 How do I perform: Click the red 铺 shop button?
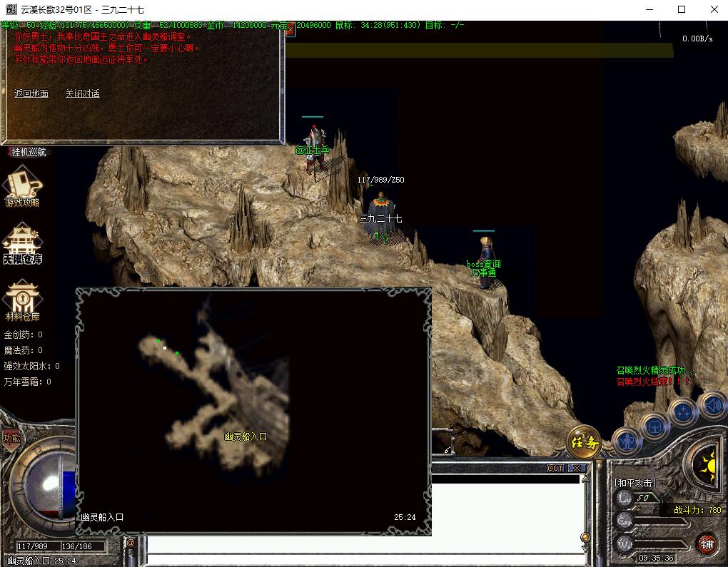coord(706,544)
